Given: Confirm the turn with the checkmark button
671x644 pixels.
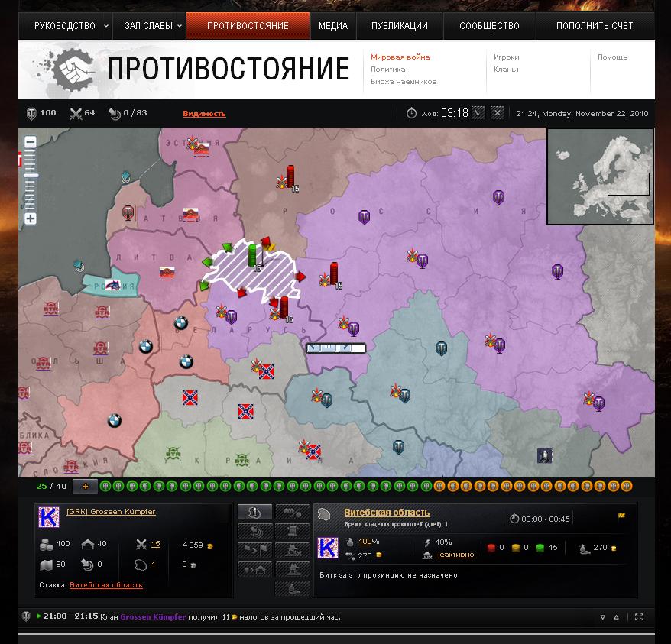Looking at the screenshot, I should point(478,113).
